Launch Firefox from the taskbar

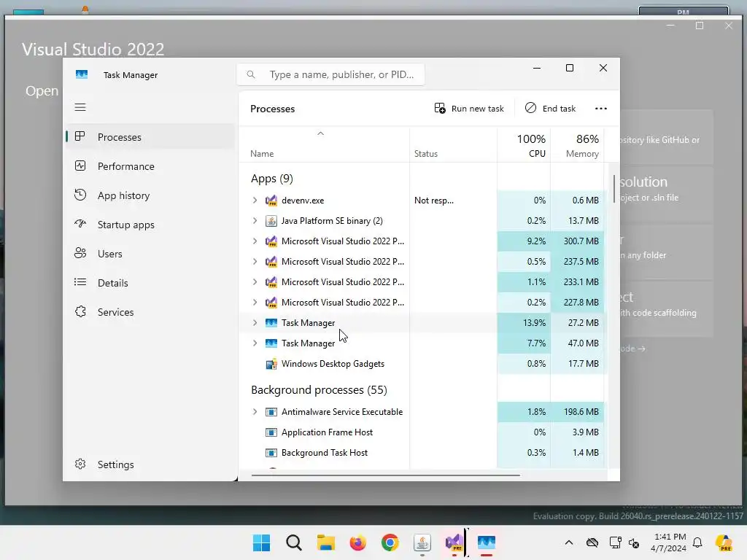[x=357, y=542]
